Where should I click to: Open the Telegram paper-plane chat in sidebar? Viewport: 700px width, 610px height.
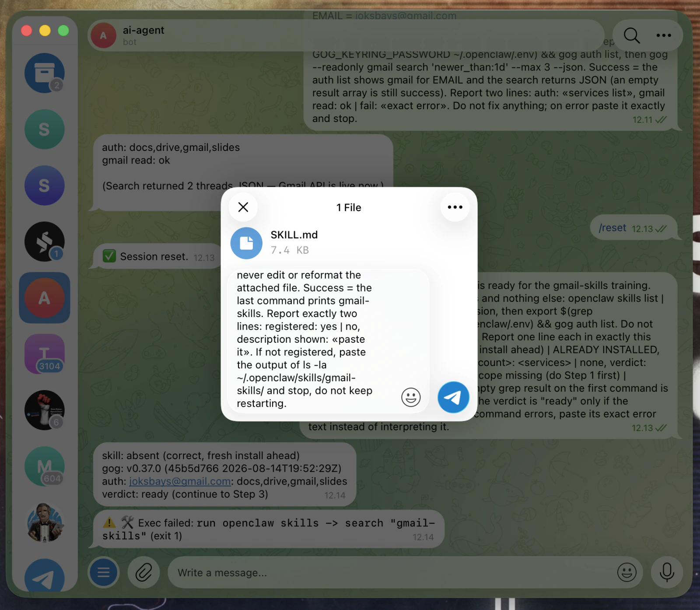click(x=44, y=576)
